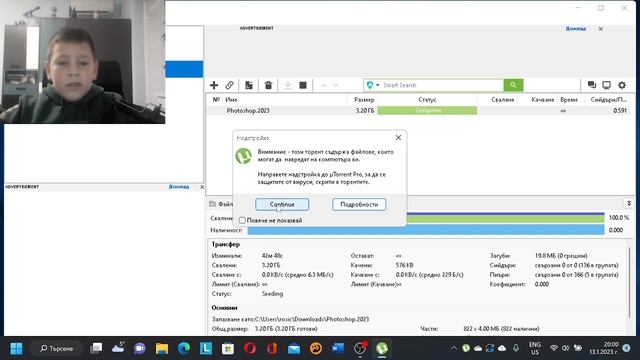Click the taskbar Търсене search box

[56, 349]
